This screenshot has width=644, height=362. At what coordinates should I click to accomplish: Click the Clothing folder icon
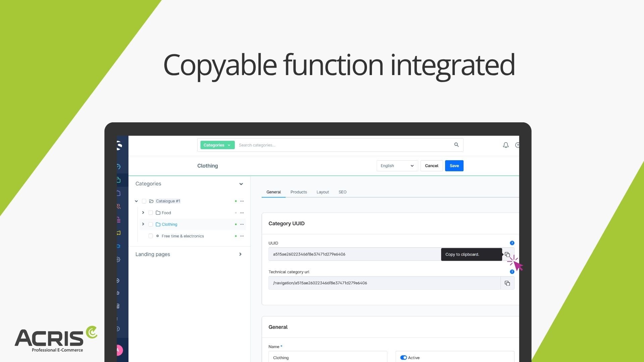[x=158, y=224]
